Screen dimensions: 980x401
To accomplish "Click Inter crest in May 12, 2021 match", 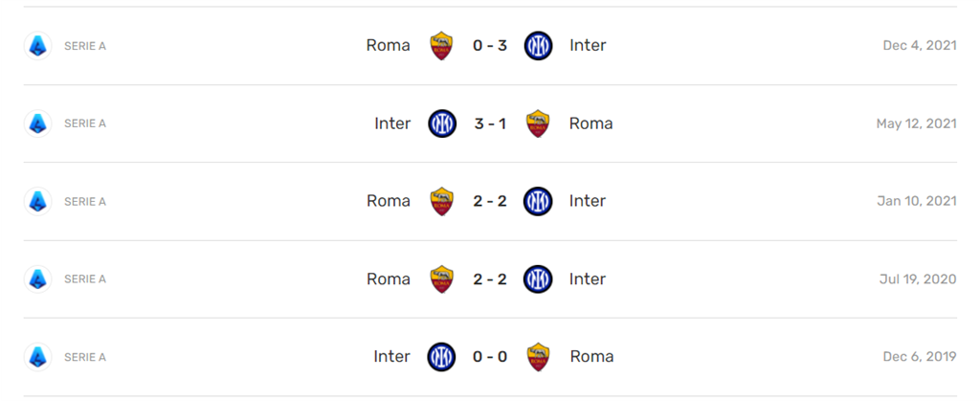I will click(441, 123).
